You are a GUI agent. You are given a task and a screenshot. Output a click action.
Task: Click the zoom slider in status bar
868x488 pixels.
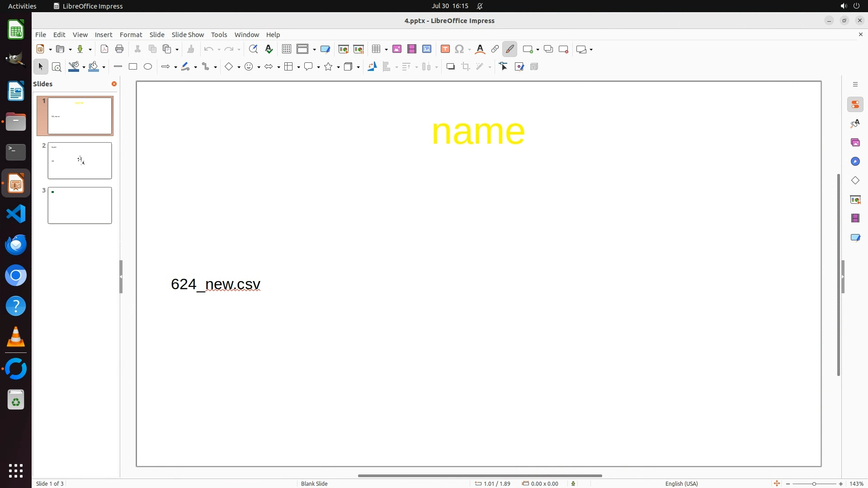tap(814, 483)
